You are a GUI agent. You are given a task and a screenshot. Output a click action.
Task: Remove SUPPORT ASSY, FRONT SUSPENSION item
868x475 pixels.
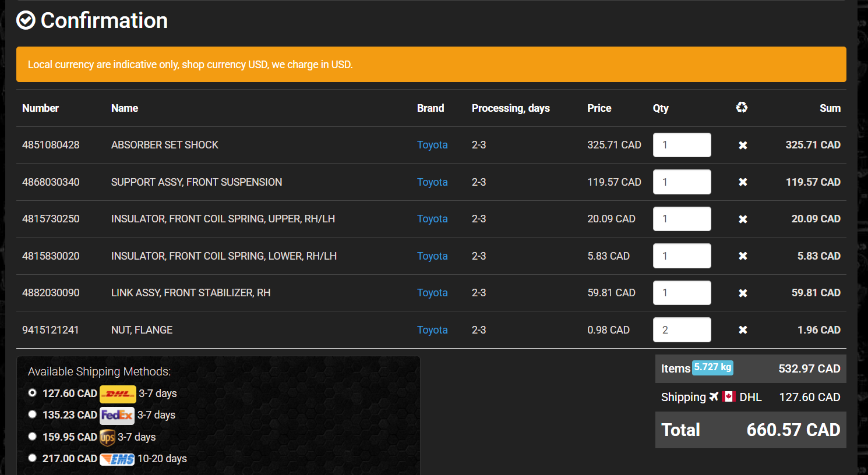click(743, 182)
